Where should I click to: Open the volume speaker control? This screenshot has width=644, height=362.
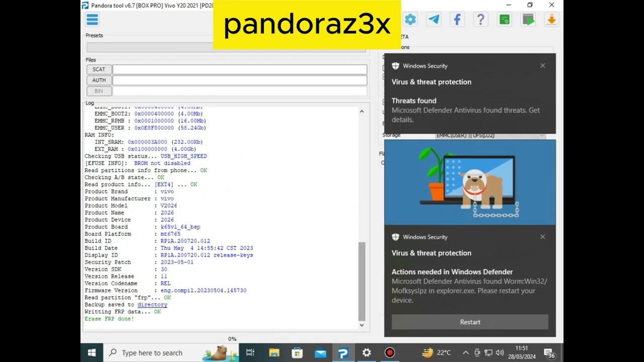click(500, 353)
